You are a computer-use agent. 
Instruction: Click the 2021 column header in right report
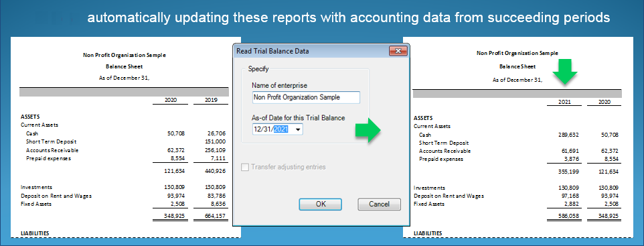564,102
